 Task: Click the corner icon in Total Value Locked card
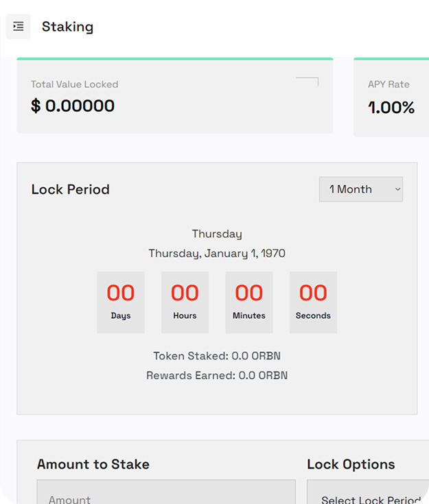pos(308,82)
